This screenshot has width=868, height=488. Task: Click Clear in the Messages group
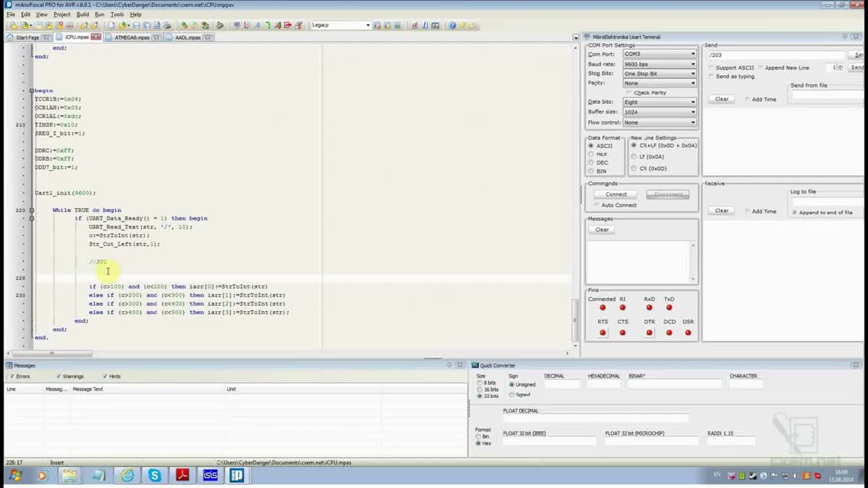[x=602, y=229]
